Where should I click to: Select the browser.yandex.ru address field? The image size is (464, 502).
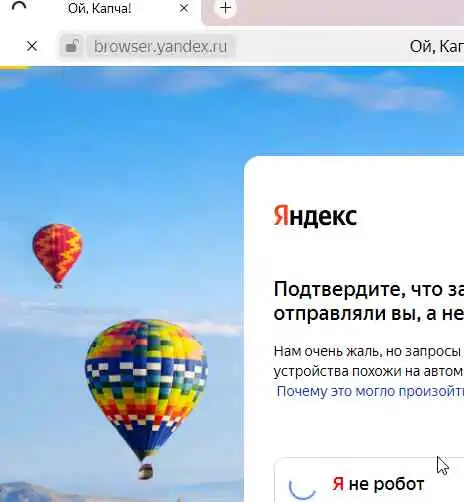pyautogui.click(x=161, y=46)
